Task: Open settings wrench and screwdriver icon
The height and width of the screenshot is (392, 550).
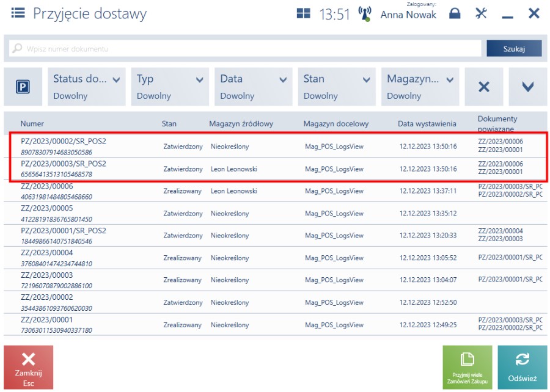Action: (x=481, y=13)
